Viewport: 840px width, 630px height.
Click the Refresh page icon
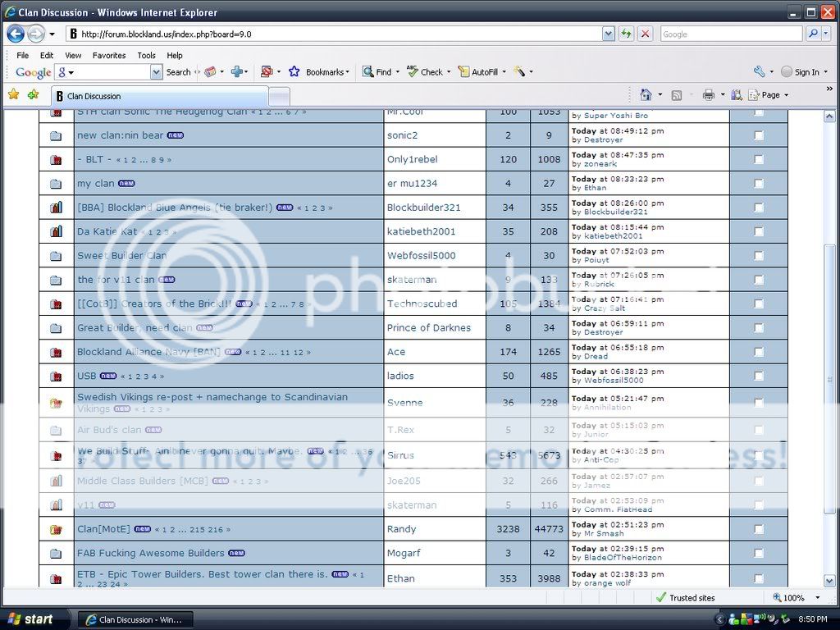click(x=627, y=34)
